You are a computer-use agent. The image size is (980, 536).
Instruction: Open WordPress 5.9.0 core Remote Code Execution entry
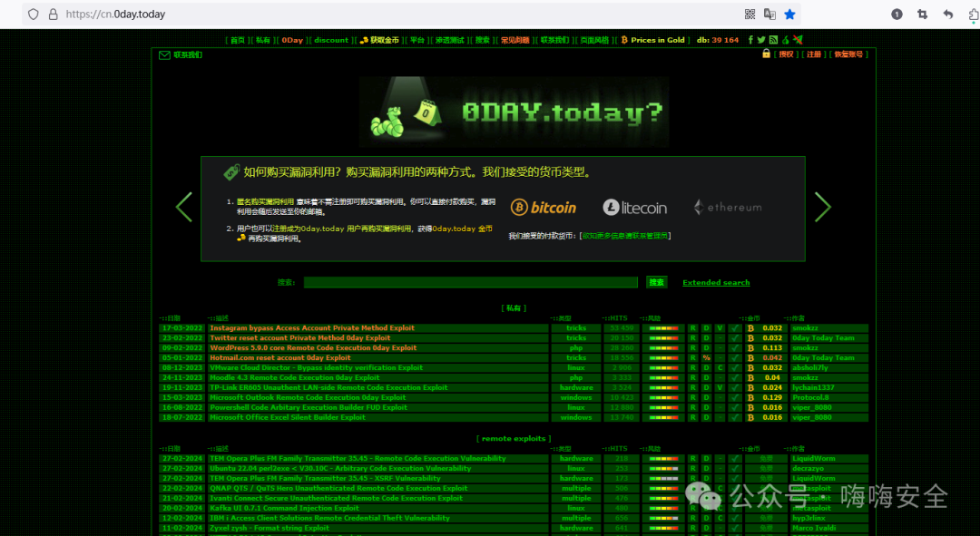click(x=313, y=348)
